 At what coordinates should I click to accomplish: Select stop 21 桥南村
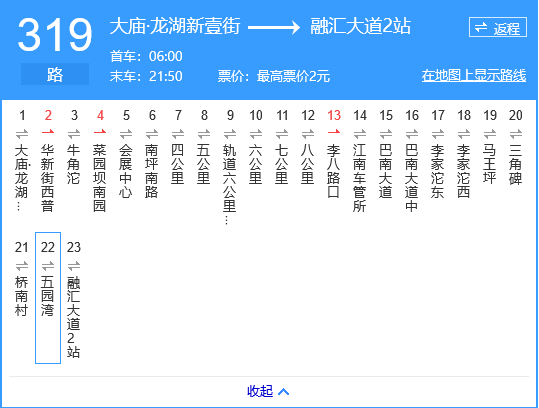tap(22, 296)
